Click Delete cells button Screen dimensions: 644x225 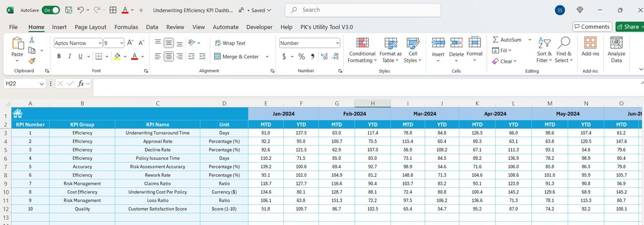point(456,49)
